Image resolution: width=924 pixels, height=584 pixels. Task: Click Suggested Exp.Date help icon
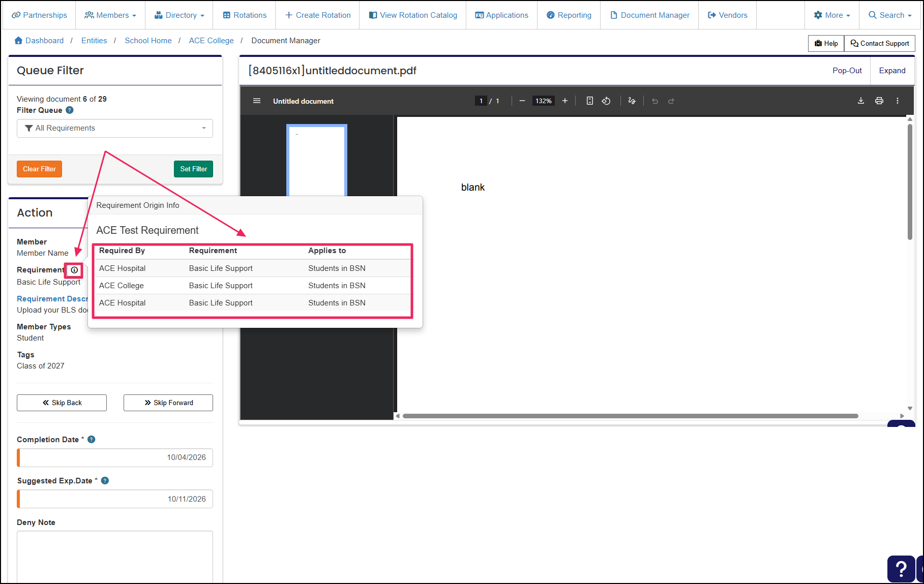tap(105, 481)
